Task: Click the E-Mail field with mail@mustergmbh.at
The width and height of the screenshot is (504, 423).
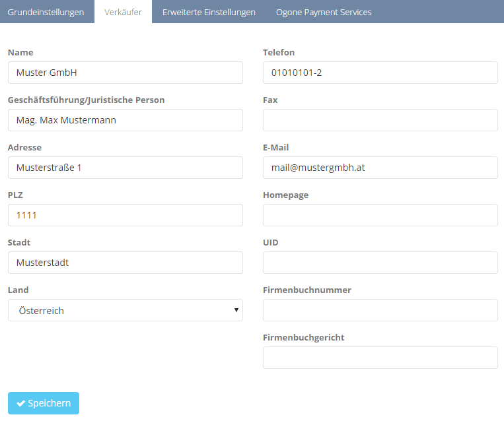Action: pos(380,168)
